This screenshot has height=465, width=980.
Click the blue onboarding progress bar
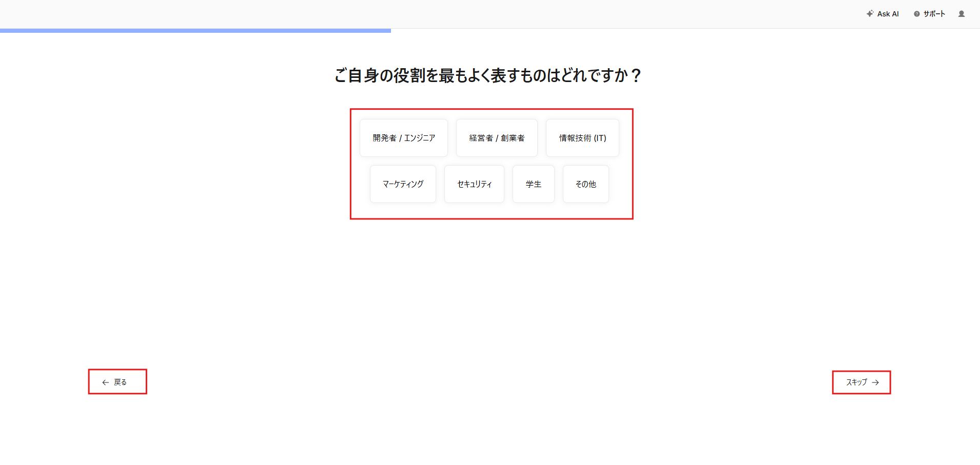pos(195,31)
